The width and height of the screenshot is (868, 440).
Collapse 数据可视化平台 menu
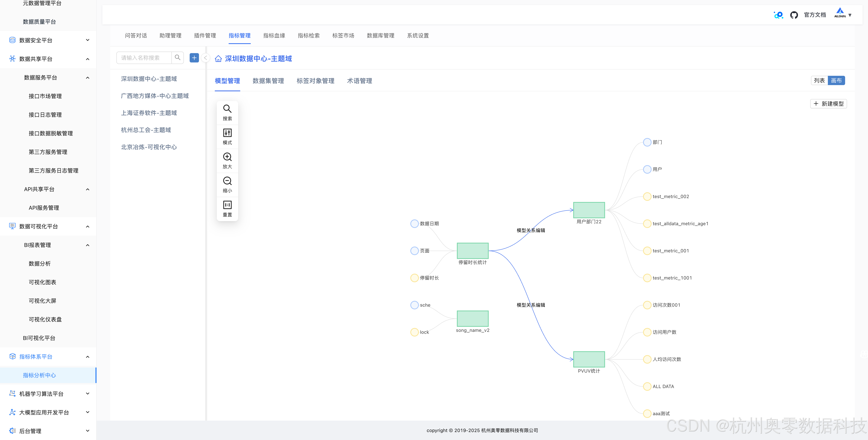pyautogui.click(x=88, y=226)
